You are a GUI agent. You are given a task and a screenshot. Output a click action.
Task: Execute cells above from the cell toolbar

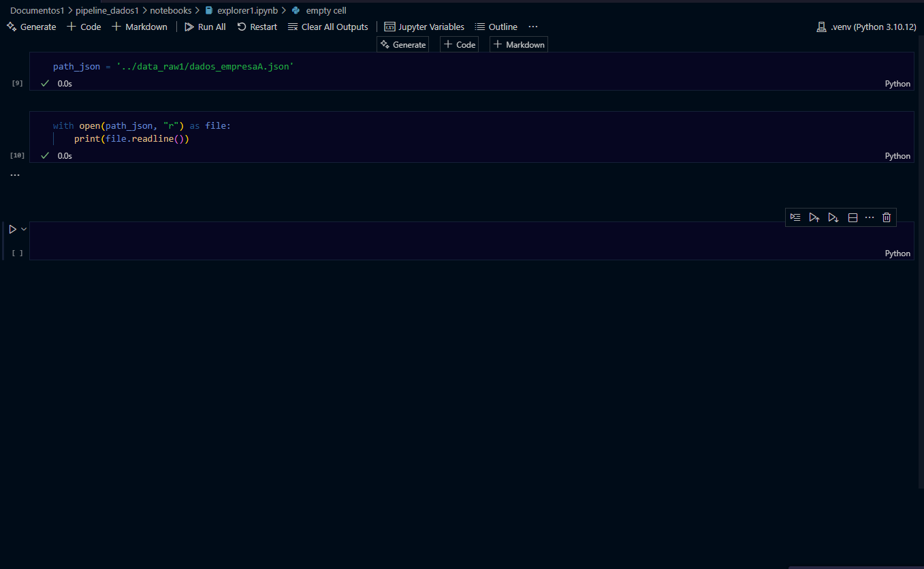point(814,217)
